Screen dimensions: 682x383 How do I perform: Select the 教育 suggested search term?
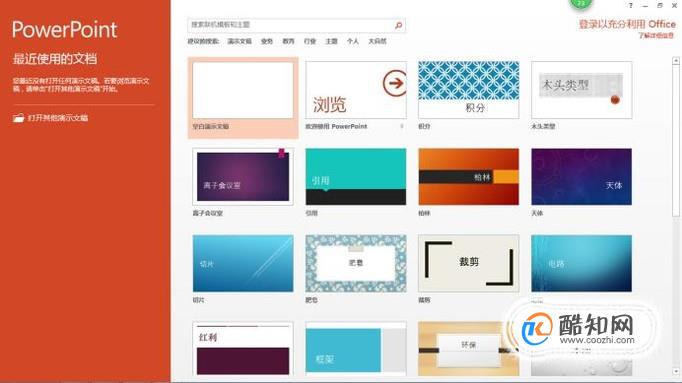tap(288, 41)
